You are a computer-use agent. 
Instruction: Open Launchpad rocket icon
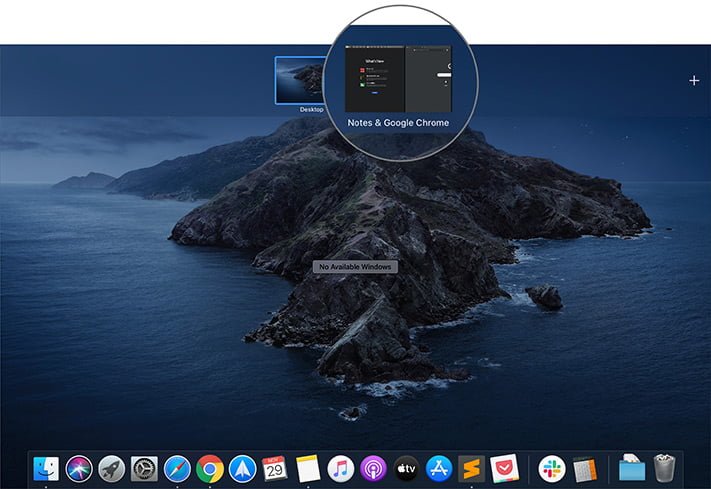(x=112, y=469)
